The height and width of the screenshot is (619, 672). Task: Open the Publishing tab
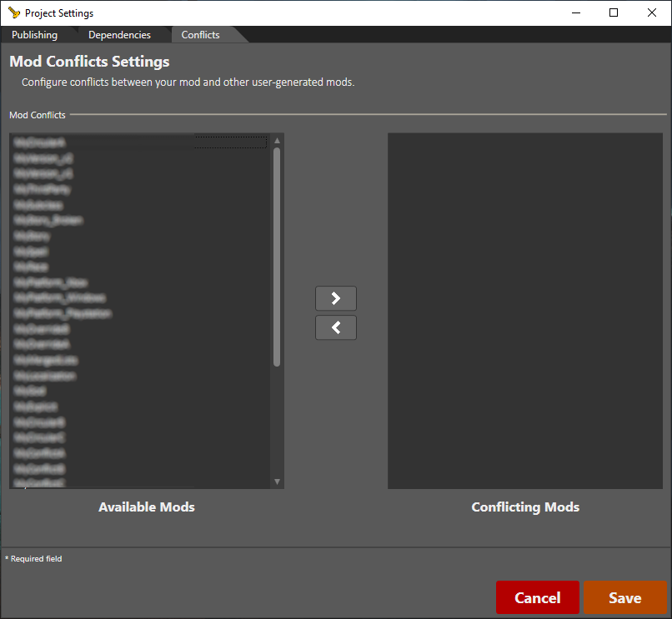click(35, 35)
